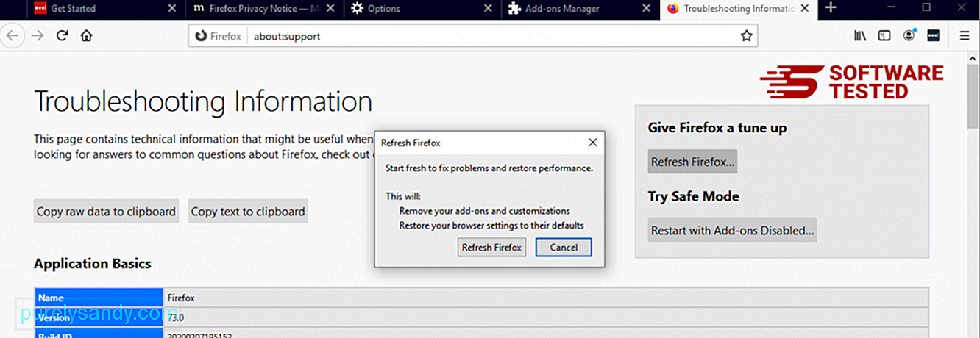The height and width of the screenshot is (338, 980).
Task: Switch to the Options tab
Action: [419, 9]
